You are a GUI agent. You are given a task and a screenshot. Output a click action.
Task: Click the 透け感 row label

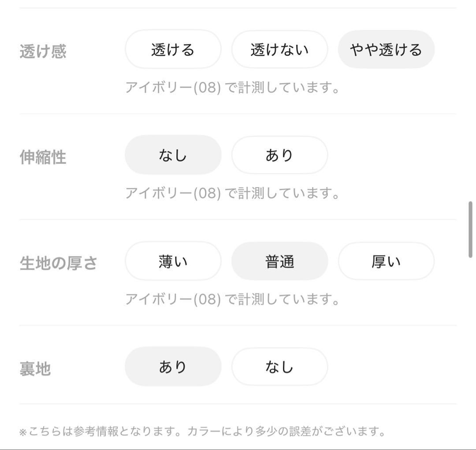(x=43, y=51)
